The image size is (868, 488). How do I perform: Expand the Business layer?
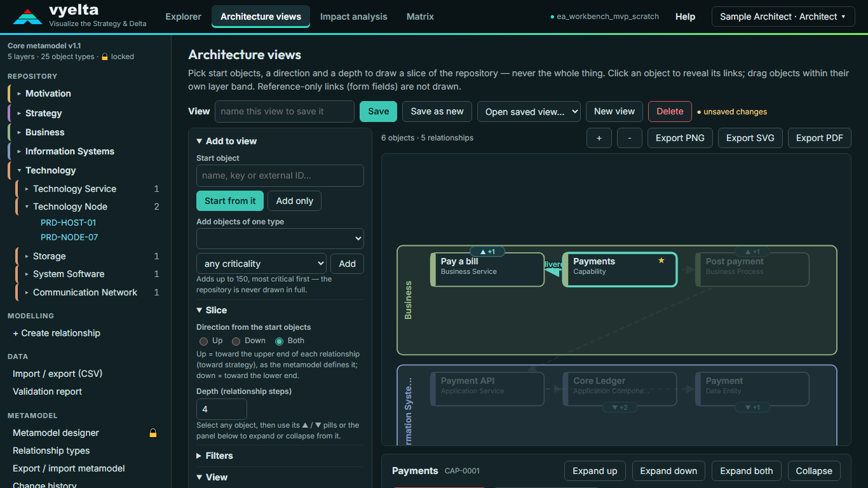[20, 132]
